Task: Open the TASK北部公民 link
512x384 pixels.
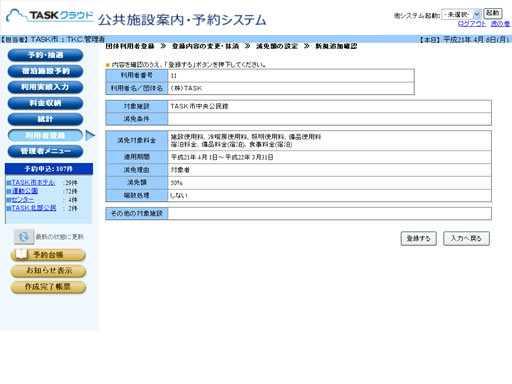Action: 34,208
